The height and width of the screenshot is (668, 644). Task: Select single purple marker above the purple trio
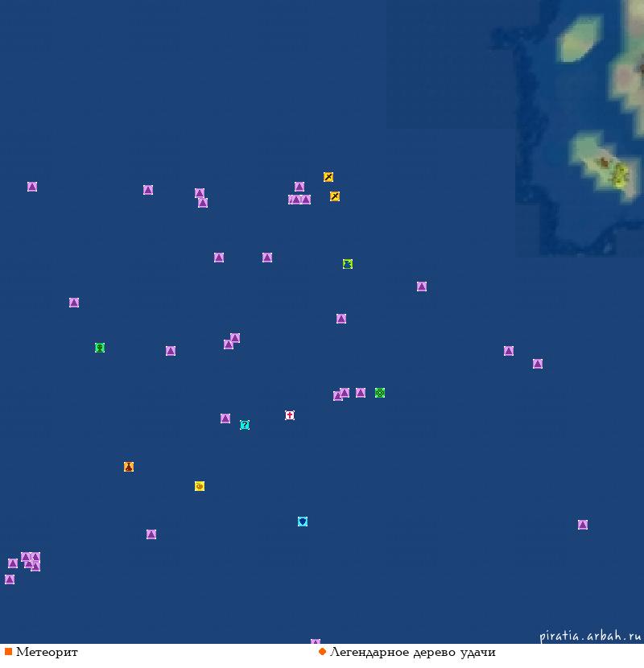coord(299,187)
